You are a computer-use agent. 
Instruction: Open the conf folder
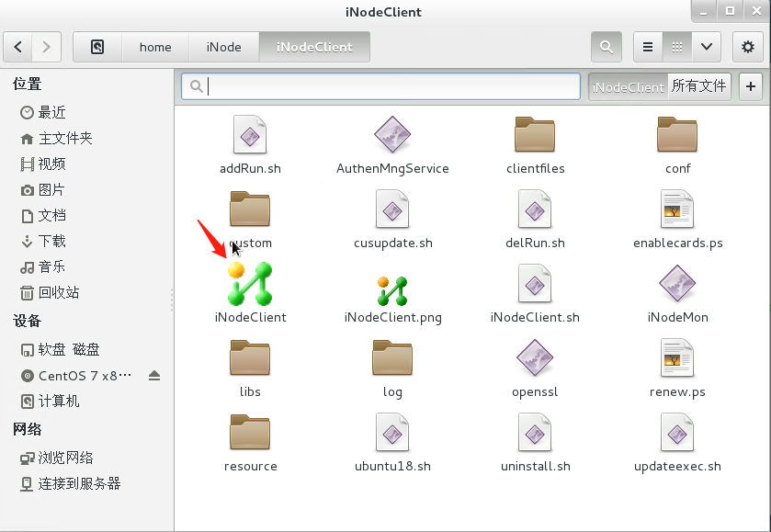coord(677,134)
